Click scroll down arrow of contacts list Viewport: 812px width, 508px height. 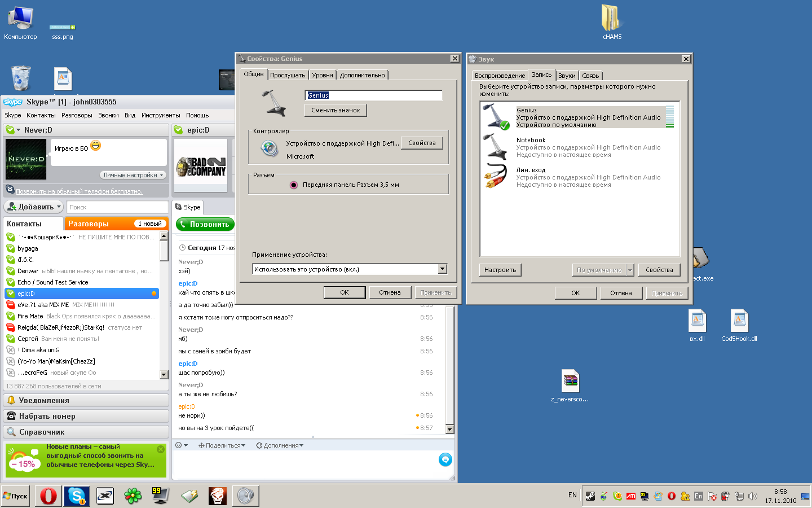click(x=164, y=374)
